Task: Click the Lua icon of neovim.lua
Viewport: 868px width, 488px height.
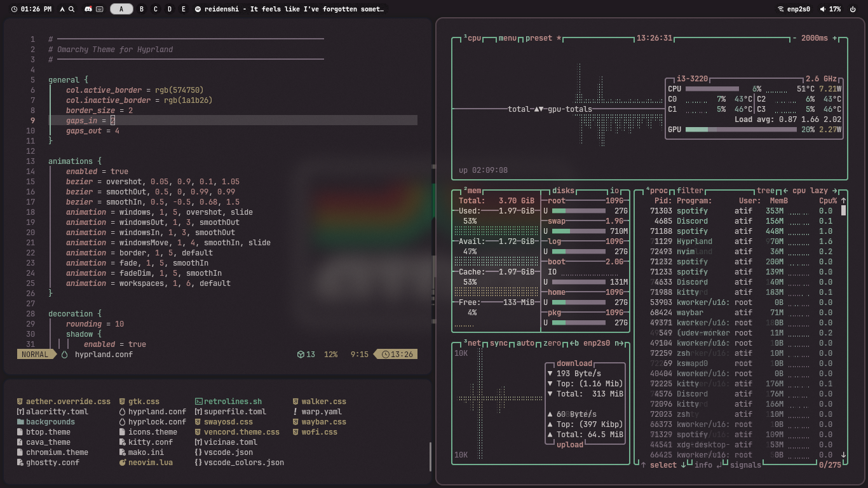Action: pyautogui.click(x=123, y=463)
